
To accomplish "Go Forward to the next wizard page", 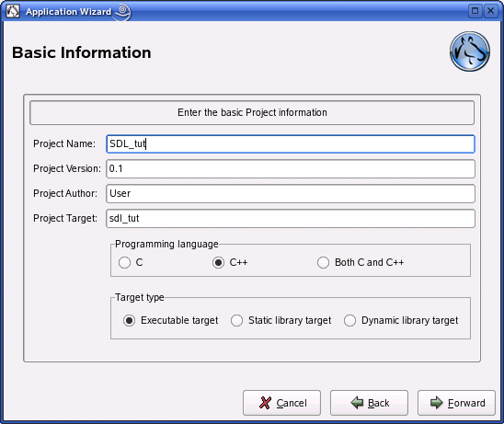I will [x=456, y=403].
